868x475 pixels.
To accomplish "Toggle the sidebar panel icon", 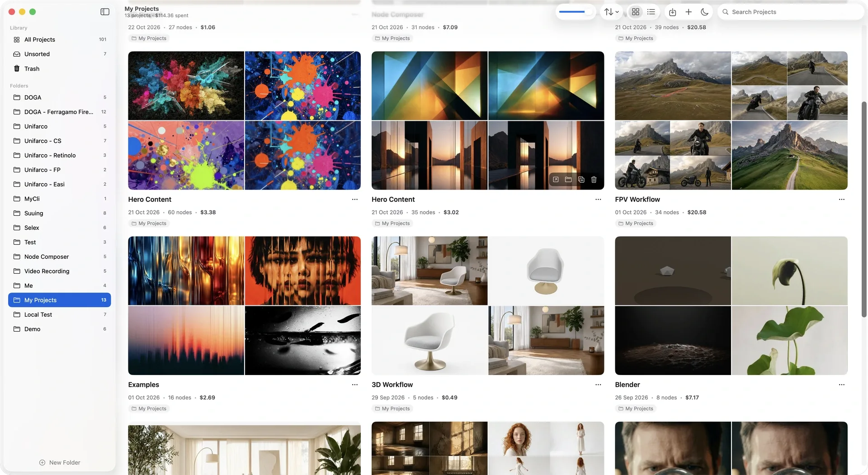I will point(105,12).
